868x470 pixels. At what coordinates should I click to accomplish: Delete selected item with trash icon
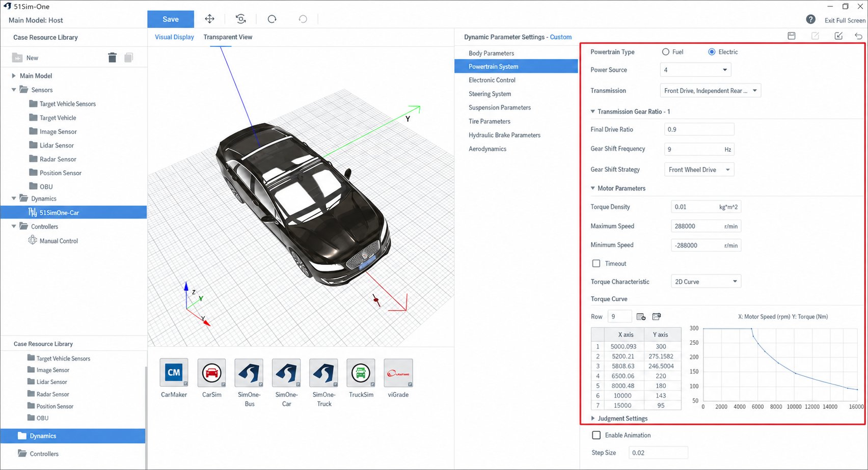click(x=113, y=58)
